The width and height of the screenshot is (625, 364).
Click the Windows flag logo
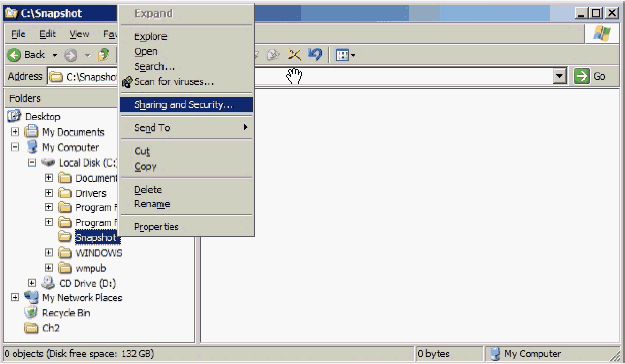(x=602, y=33)
